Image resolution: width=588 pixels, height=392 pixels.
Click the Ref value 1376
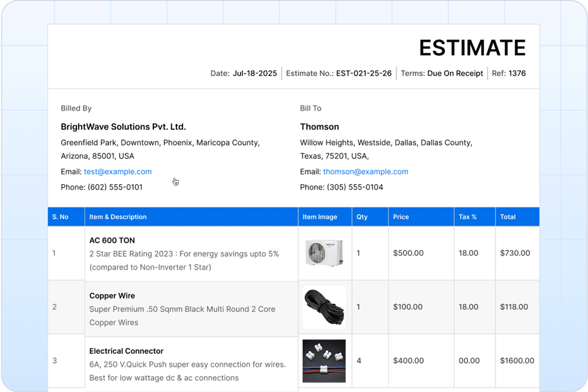(517, 73)
